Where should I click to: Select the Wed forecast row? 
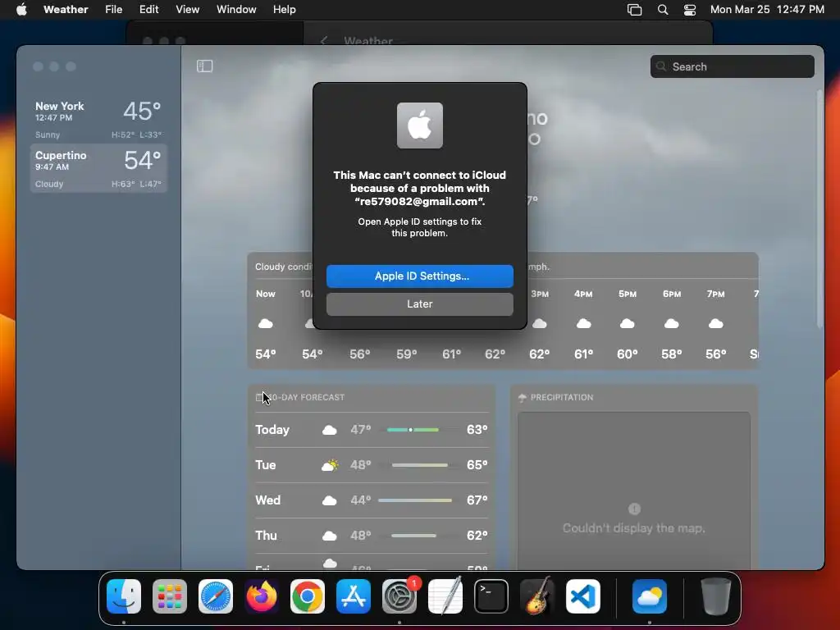pos(372,500)
